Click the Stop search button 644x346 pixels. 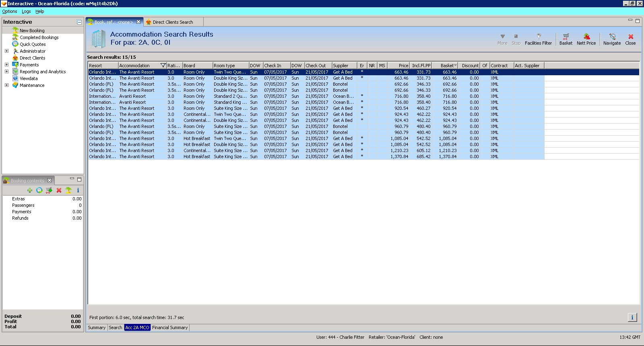pyautogui.click(x=516, y=39)
